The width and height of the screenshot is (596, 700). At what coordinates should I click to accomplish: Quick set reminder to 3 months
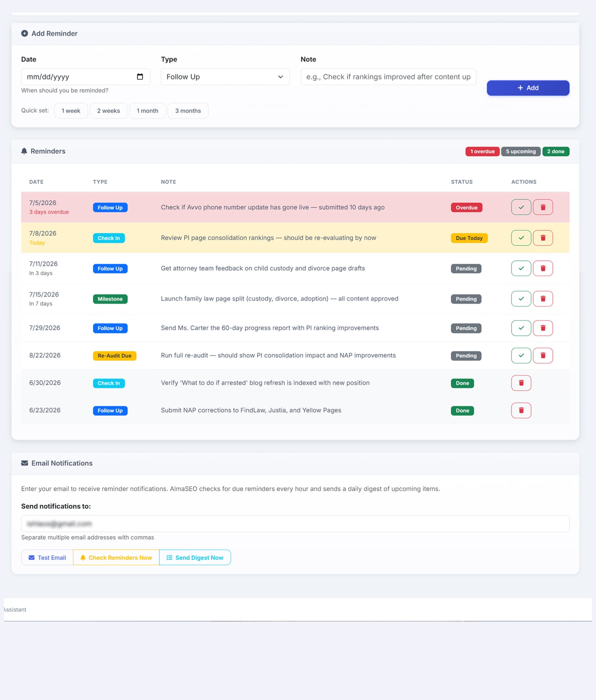pos(188,111)
